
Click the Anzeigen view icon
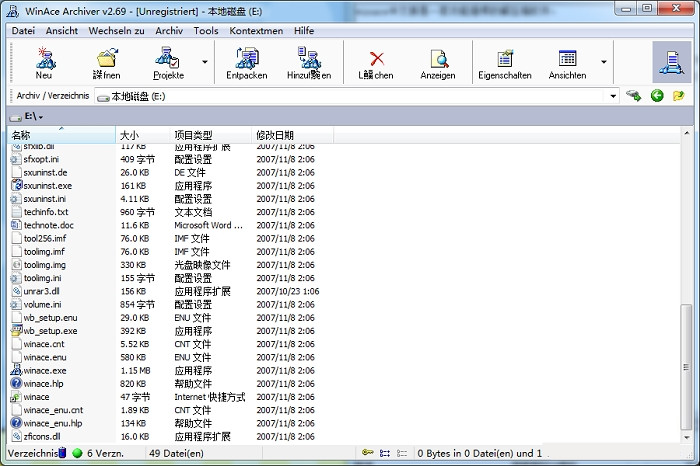click(439, 59)
